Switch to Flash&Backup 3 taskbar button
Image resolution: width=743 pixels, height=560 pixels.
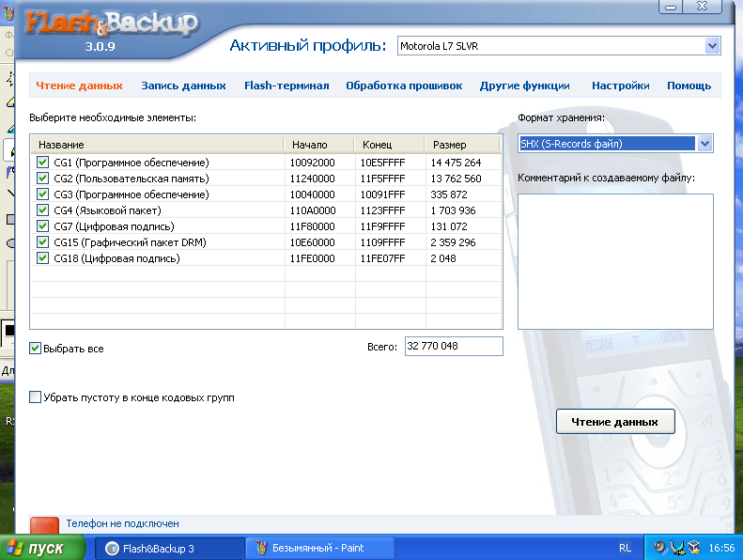coord(170,549)
